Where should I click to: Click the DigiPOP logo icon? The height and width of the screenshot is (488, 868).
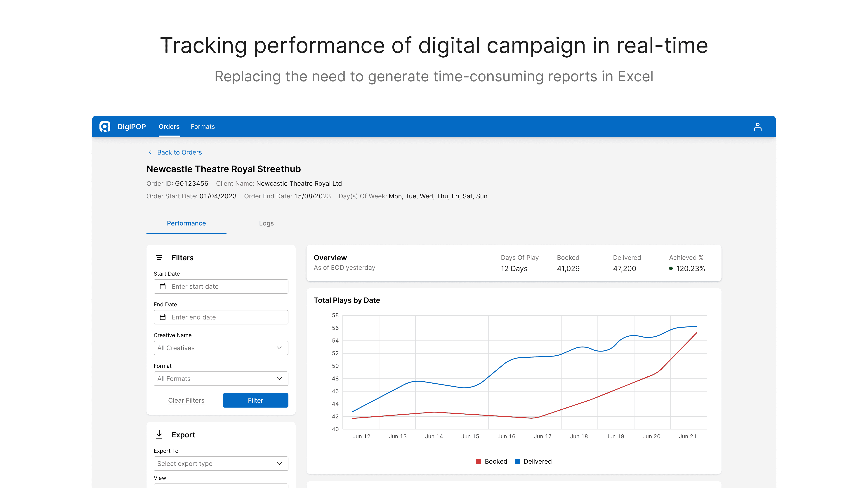[105, 127]
